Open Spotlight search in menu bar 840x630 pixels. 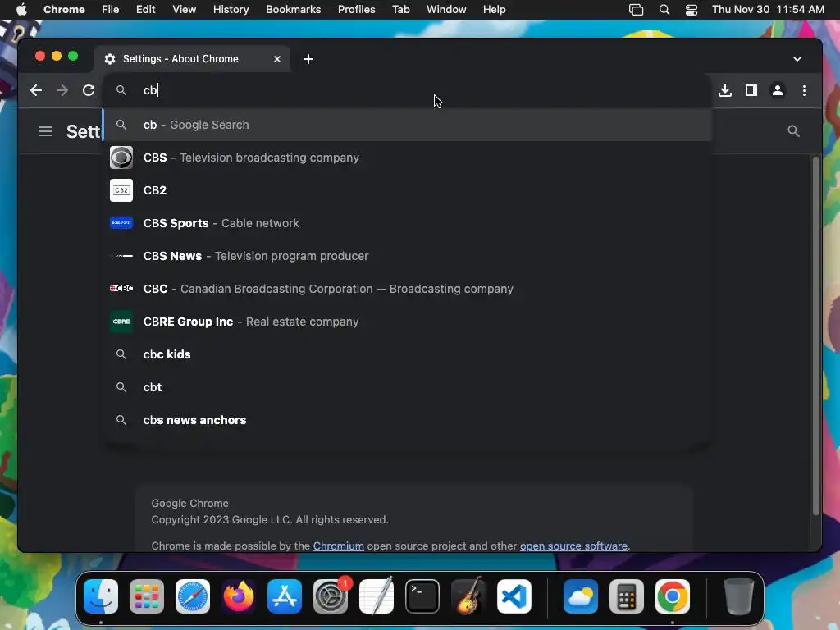point(664,9)
